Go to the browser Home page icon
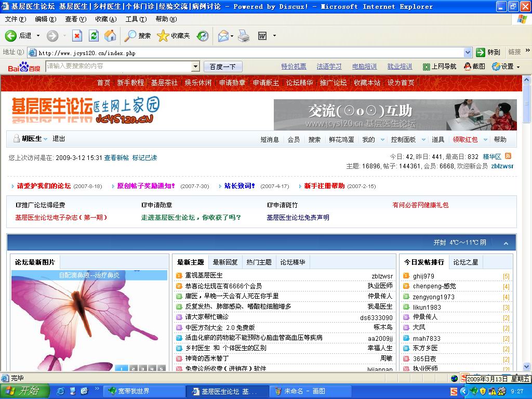 click(x=110, y=36)
